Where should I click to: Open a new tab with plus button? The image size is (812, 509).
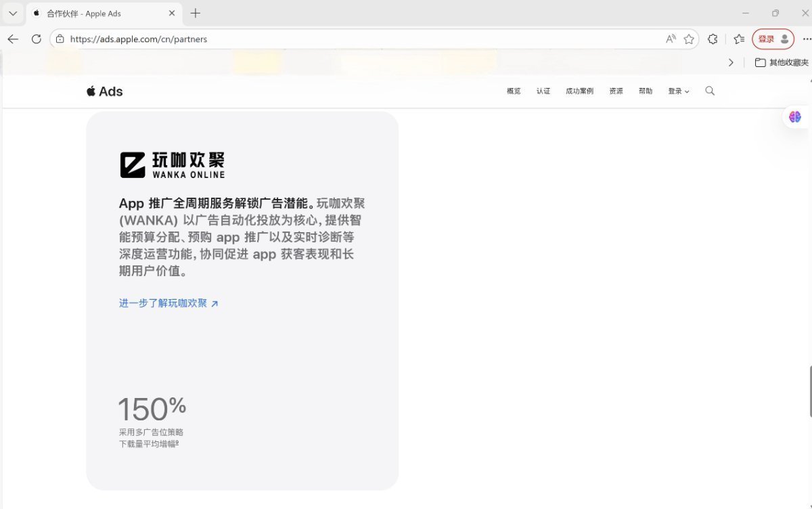tap(196, 14)
